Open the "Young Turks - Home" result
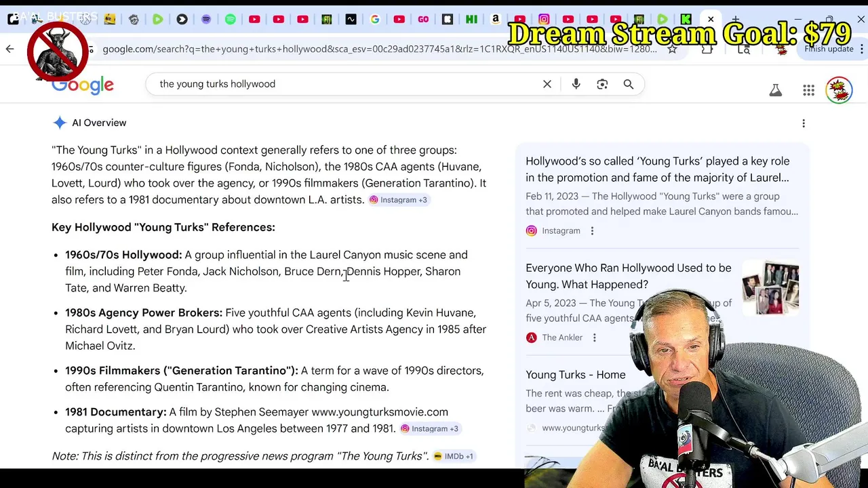 point(576,375)
